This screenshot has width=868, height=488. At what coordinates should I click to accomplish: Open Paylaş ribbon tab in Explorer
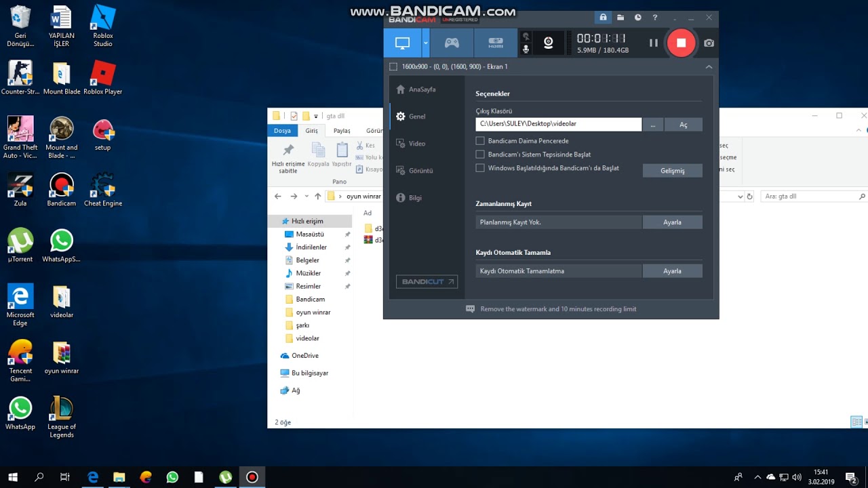click(x=342, y=131)
